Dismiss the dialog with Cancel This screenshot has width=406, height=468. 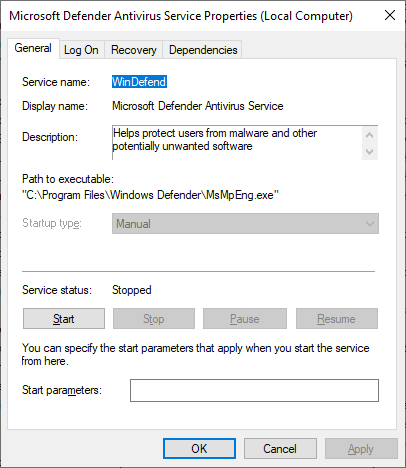(280, 449)
